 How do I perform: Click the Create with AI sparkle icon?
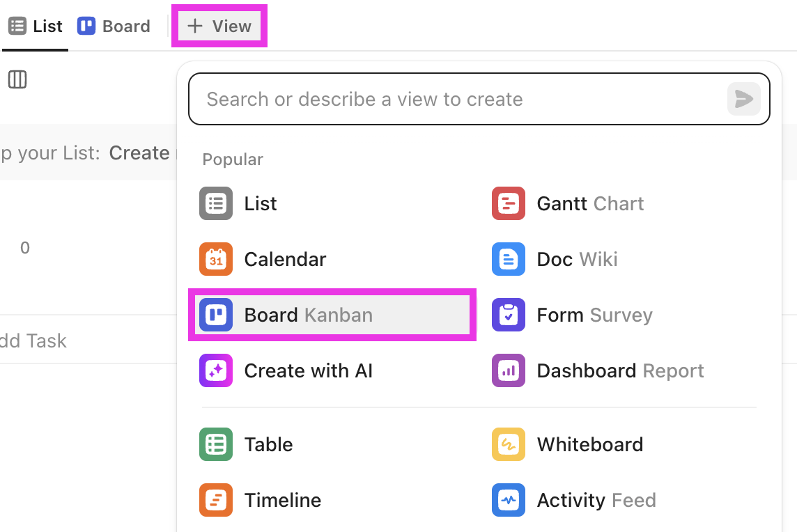tap(215, 370)
